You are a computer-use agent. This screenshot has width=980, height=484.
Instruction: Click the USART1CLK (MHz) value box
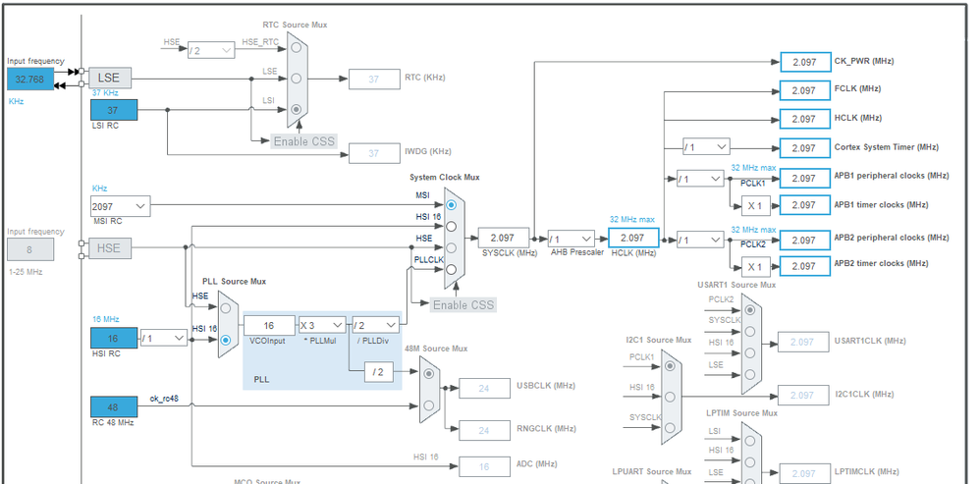[803, 342]
